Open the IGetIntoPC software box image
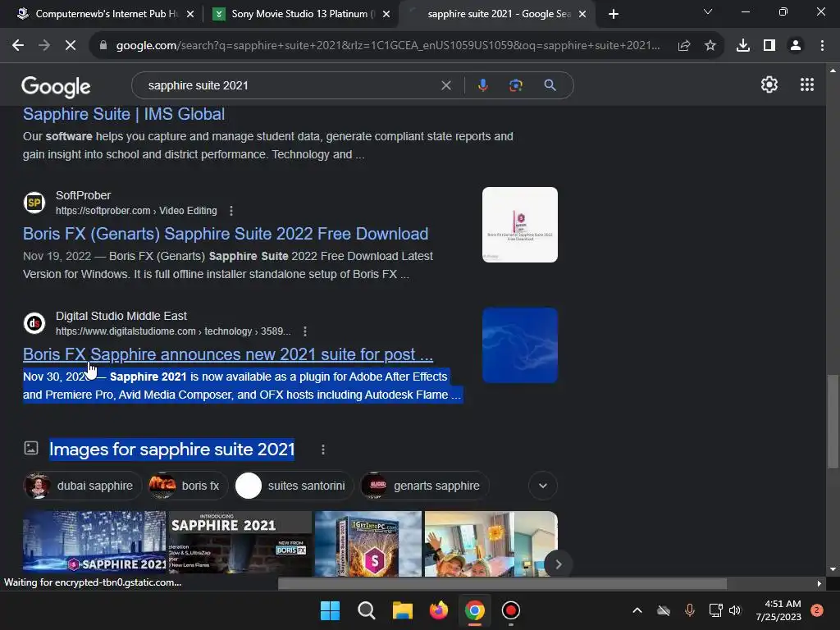Image resolution: width=840 pixels, height=630 pixels. [368, 543]
